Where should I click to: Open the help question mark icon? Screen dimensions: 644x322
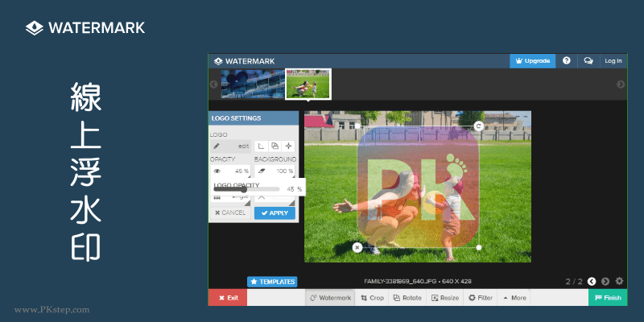567,61
